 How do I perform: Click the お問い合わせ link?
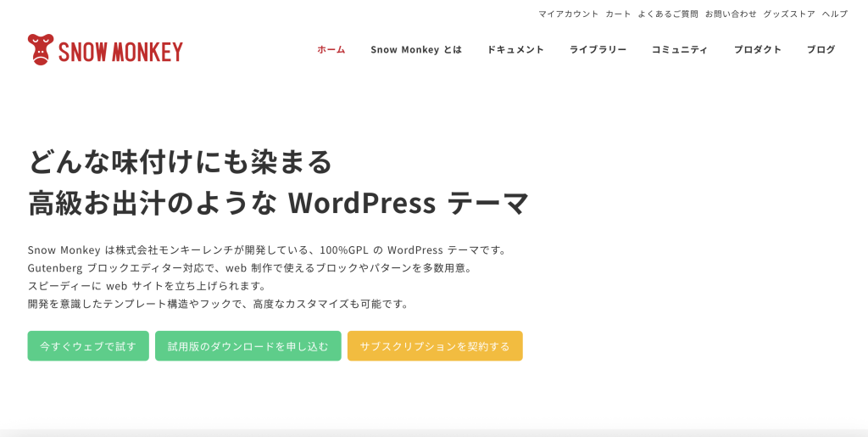731,14
